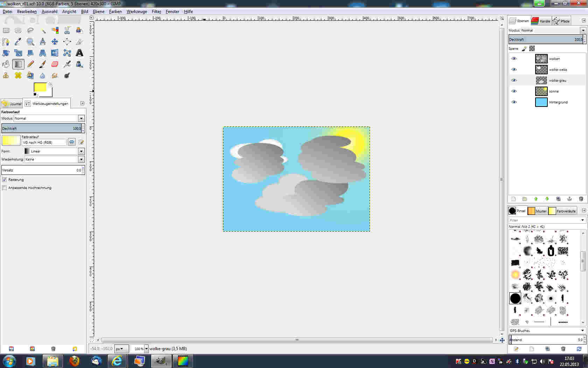Image resolution: width=588 pixels, height=368 pixels.
Task: Switch to the Muster tab
Action: tap(537, 211)
